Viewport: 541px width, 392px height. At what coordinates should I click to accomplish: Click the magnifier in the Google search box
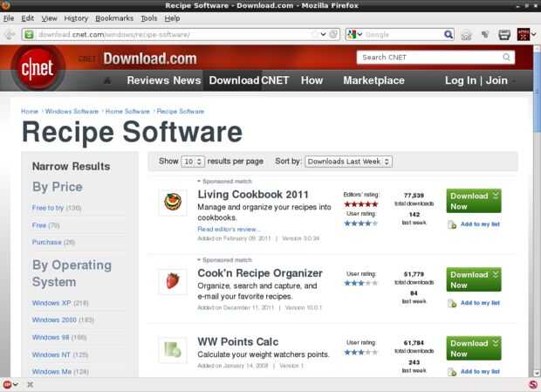tap(449, 35)
